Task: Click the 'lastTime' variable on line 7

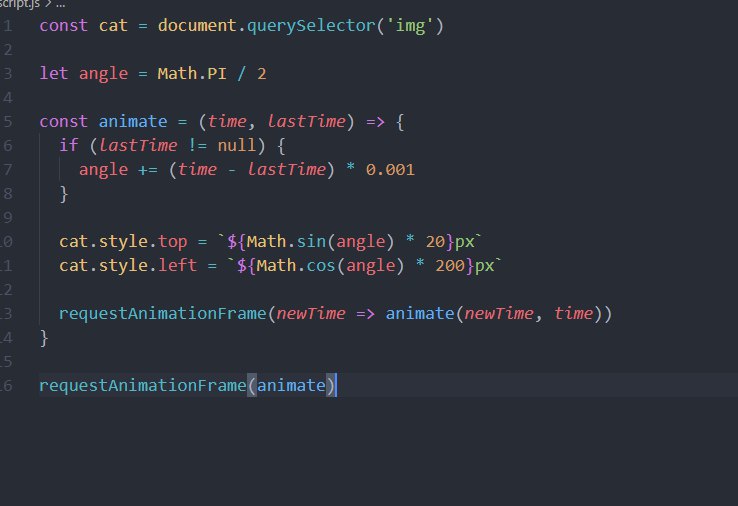Action: pos(286,169)
